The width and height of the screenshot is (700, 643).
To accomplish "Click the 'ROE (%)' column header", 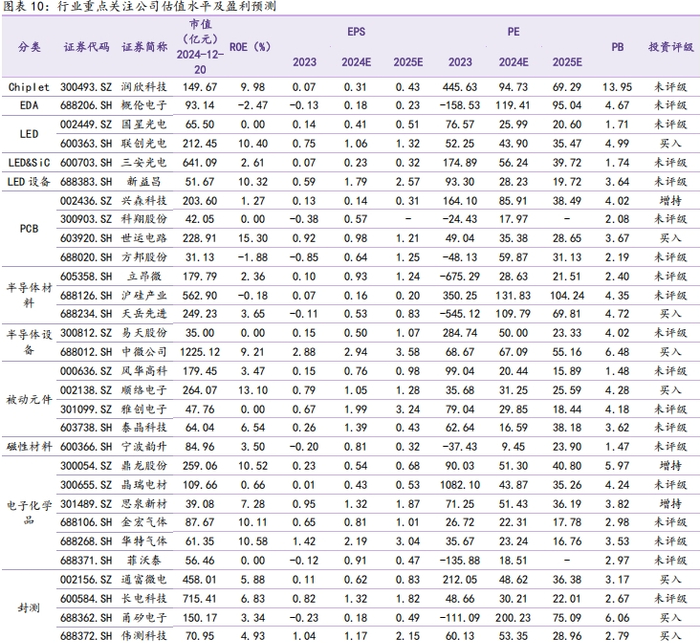I will 250,47.
